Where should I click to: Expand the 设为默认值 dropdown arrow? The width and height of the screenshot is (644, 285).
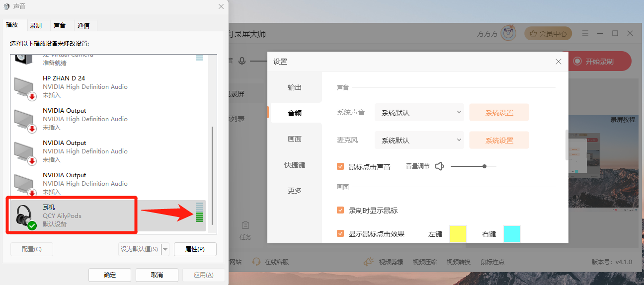tap(165, 249)
